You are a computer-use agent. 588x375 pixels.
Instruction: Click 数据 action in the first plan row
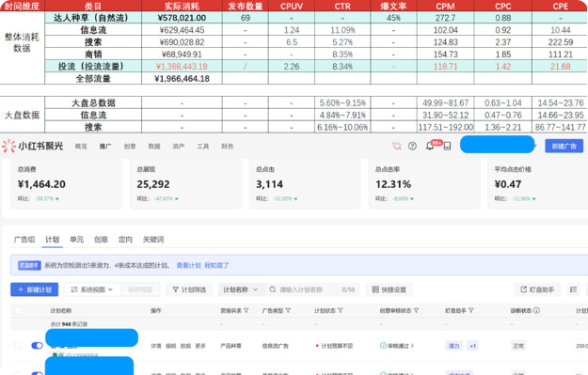click(185, 346)
